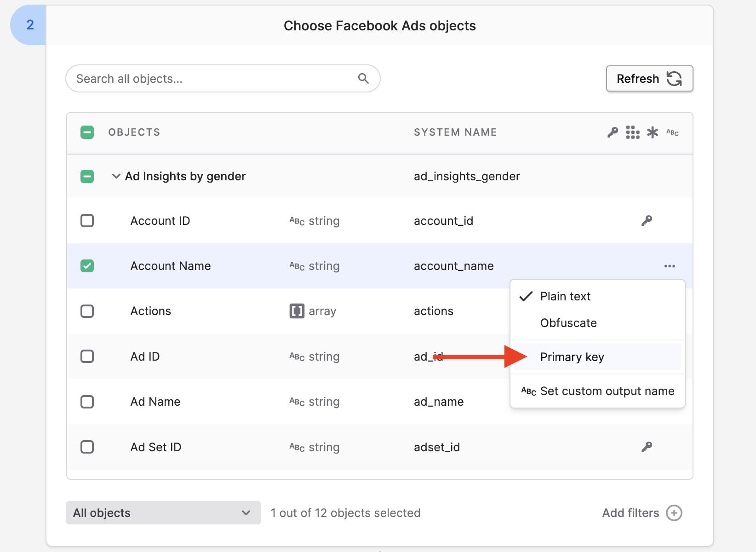Enable the Ad Name checkbox
The image size is (756, 552).
(87, 402)
